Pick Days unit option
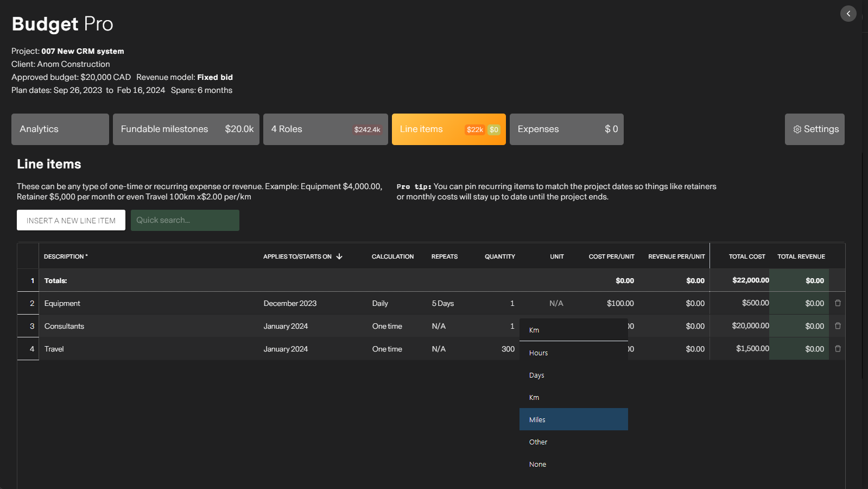Viewport: 868px width, 489px height. pos(574,375)
